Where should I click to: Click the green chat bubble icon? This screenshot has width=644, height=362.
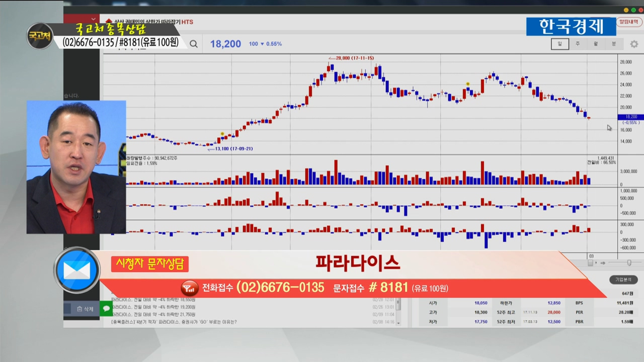106,309
